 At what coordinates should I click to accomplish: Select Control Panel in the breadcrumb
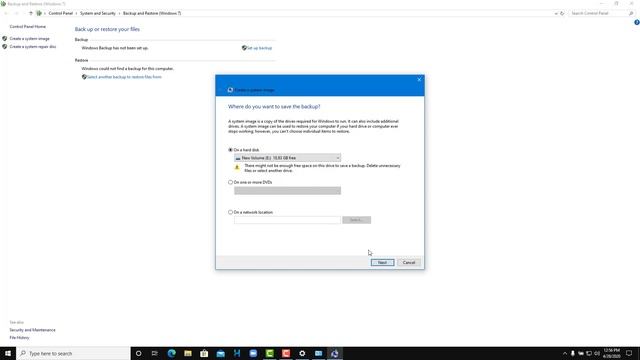pyautogui.click(x=60, y=13)
